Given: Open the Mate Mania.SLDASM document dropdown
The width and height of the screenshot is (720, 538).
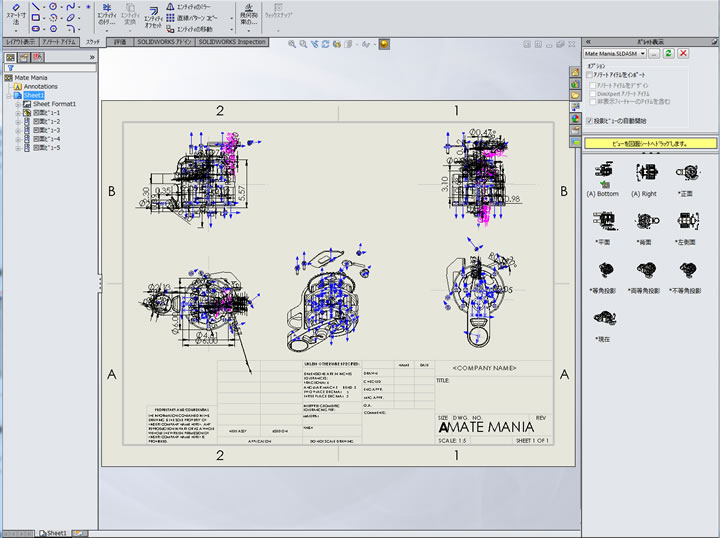Looking at the screenshot, I should tap(615, 54).
